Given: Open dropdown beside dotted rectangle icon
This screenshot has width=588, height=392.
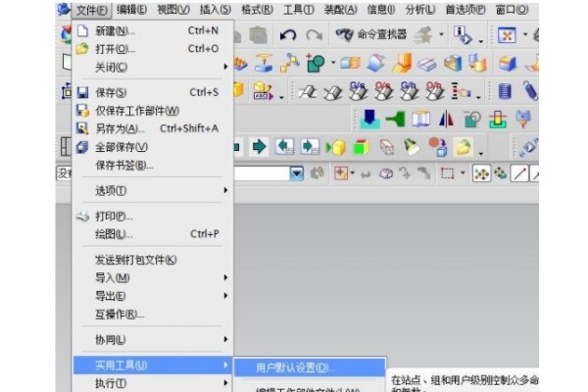Looking at the screenshot, I should coord(463,172).
